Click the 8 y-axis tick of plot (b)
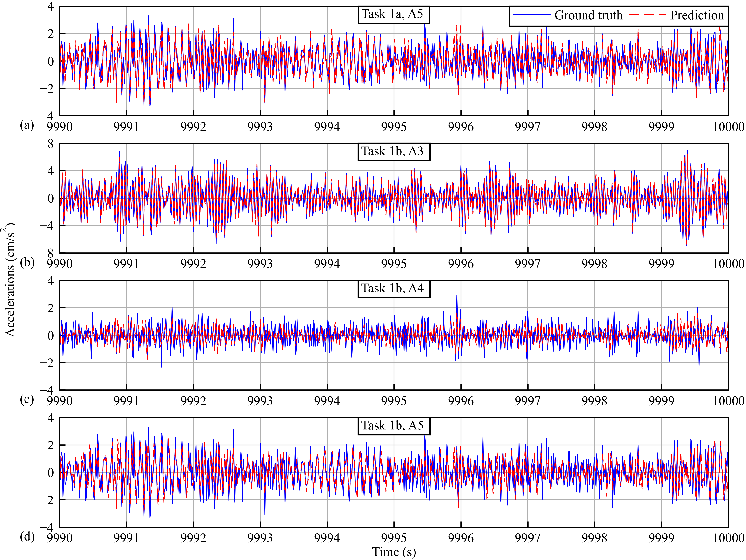746x560 pixels. [51, 144]
